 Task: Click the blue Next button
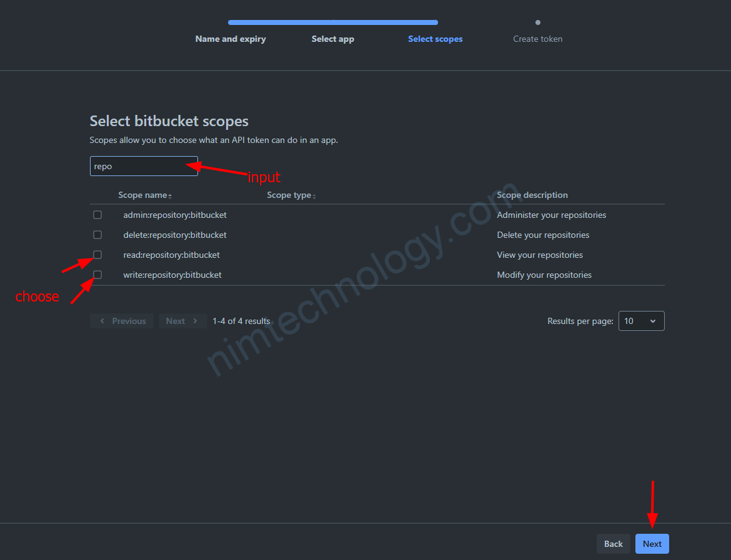click(652, 544)
